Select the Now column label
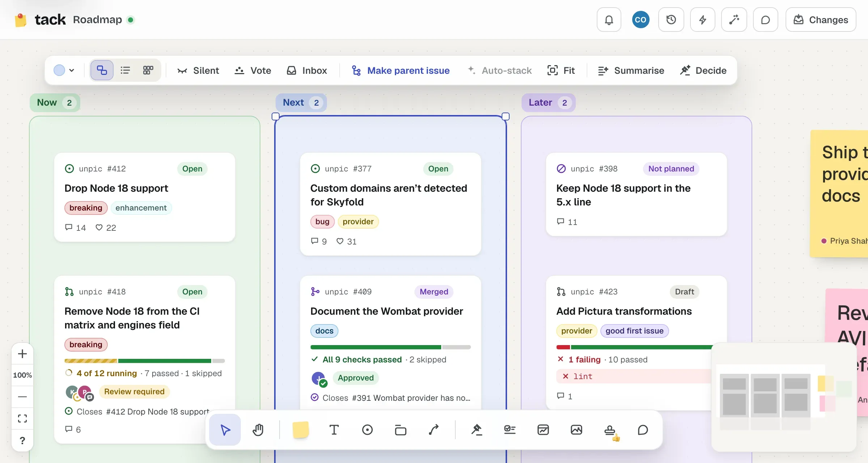The width and height of the screenshot is (868, 463). pyautogui.click(x=55, y=103)
